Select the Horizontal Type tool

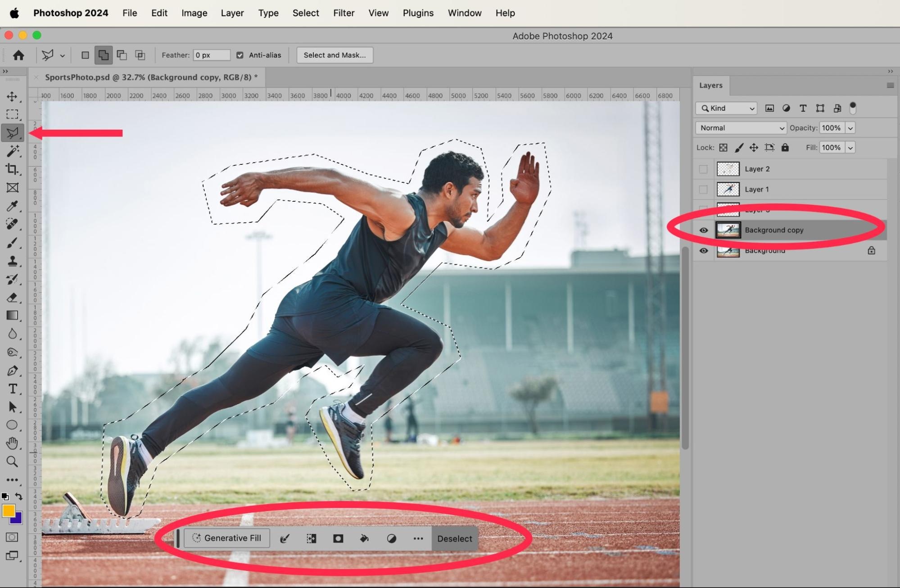click(x=12, y=389)
